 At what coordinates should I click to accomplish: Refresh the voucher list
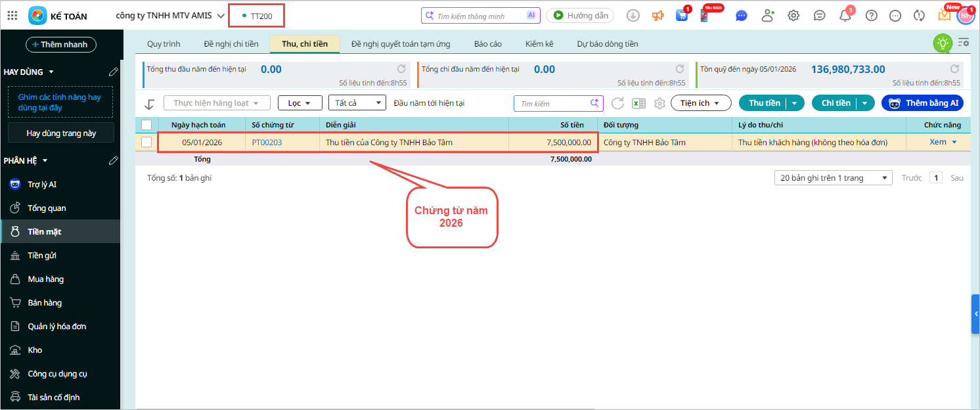(617, 103)
